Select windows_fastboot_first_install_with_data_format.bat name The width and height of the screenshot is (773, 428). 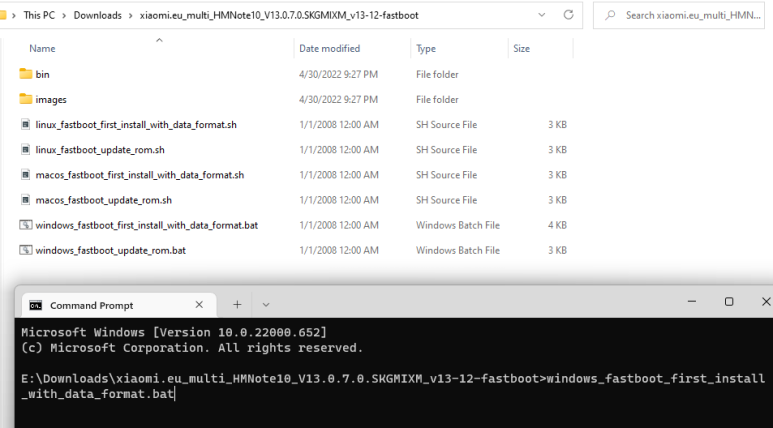point(146,225)
